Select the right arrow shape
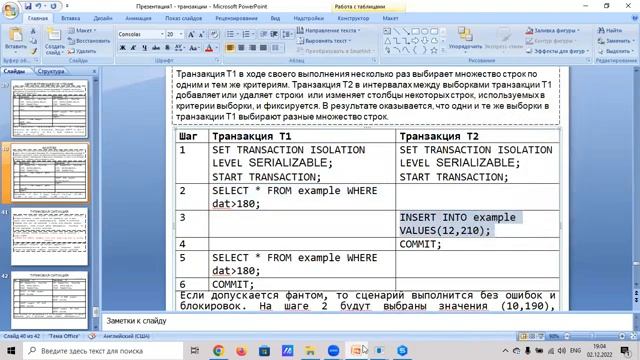This screenshot has width=640, height=360. tap(416, 41)
